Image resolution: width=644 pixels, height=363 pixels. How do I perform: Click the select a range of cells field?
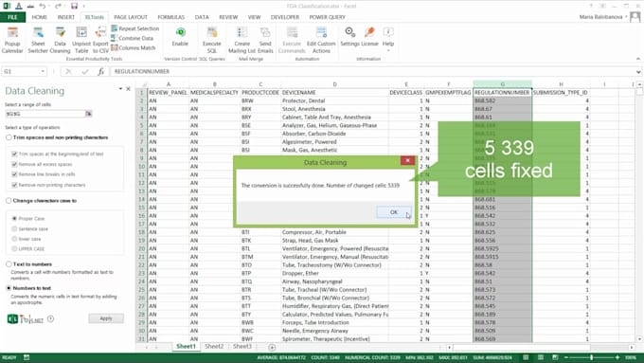coord(45,114)
